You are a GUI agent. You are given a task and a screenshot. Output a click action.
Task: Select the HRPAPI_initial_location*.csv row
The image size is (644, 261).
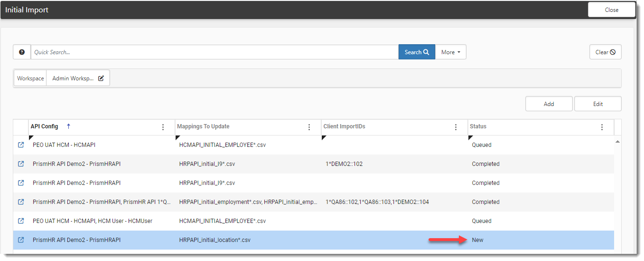pos(215,240)
